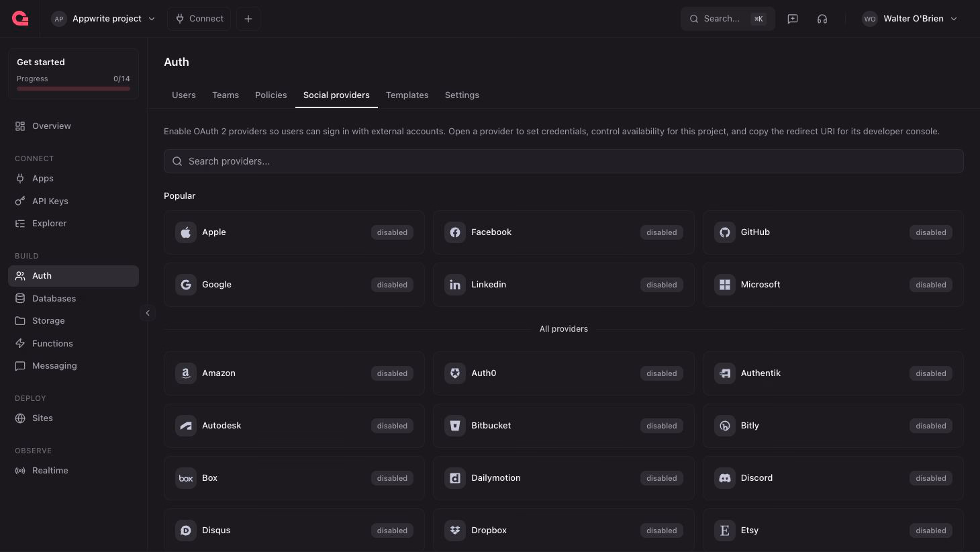Image resolution: width=980 pixels, height=552 pixels.
Task: Switch to the Templates tab
Action: coord(407,95)
